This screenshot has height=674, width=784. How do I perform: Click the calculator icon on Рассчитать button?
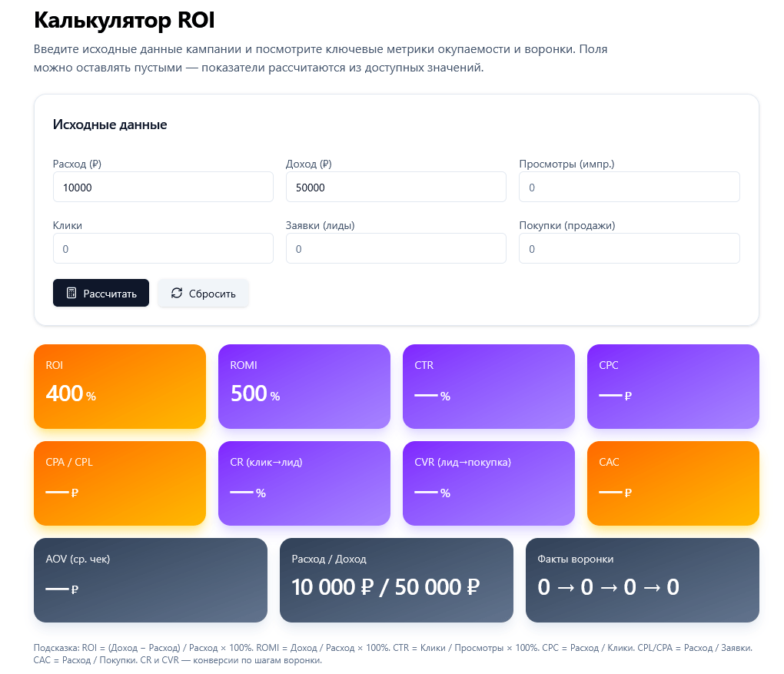coord(71,293)
